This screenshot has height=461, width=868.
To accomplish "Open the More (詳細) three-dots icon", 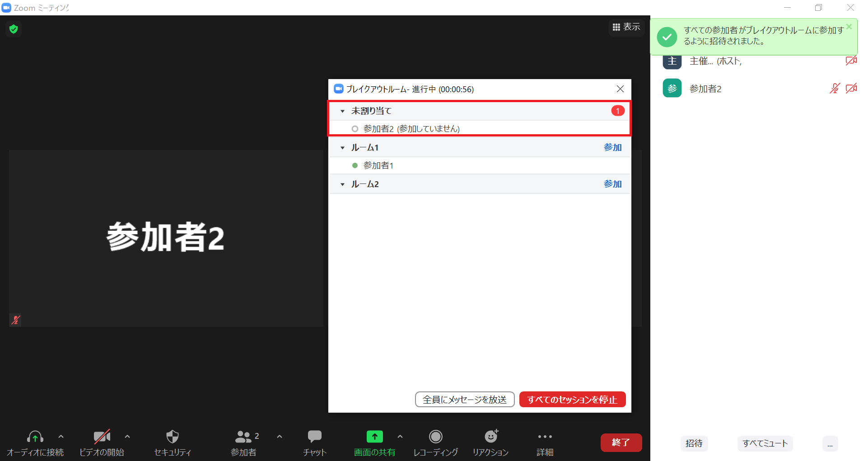I will [x=545, y=437].
